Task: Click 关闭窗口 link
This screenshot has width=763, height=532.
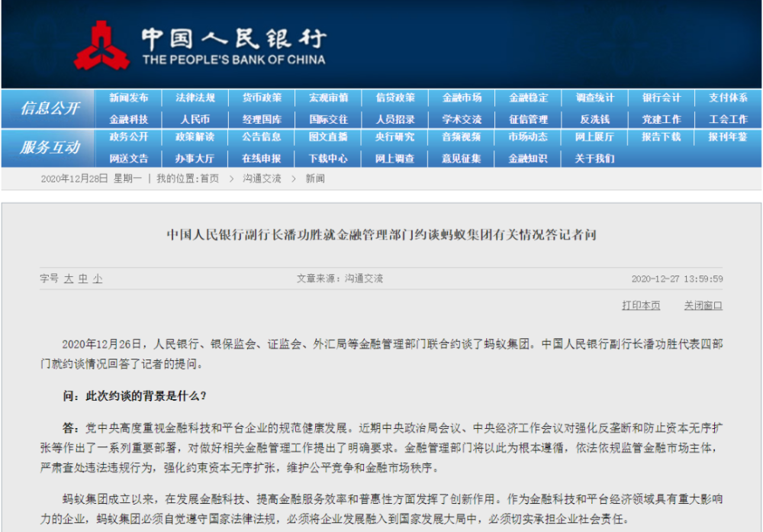Action: [x=703, y=305]
